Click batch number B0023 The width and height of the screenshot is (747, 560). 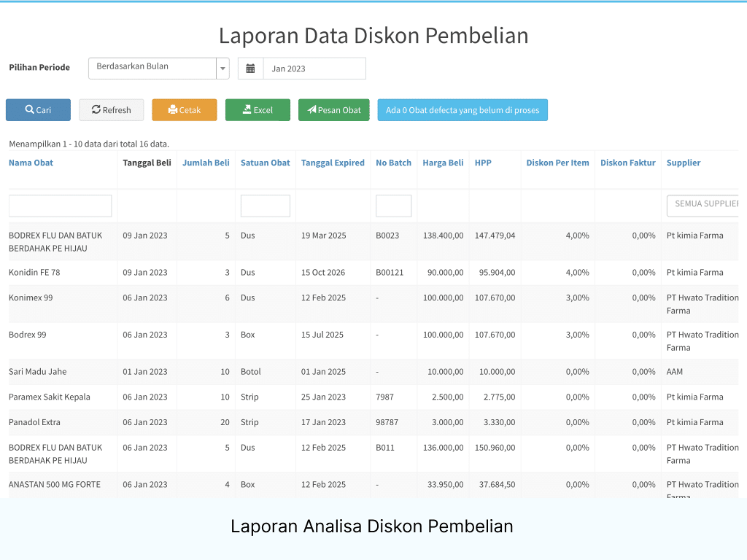pyautogui.click(x=387, y=236)
